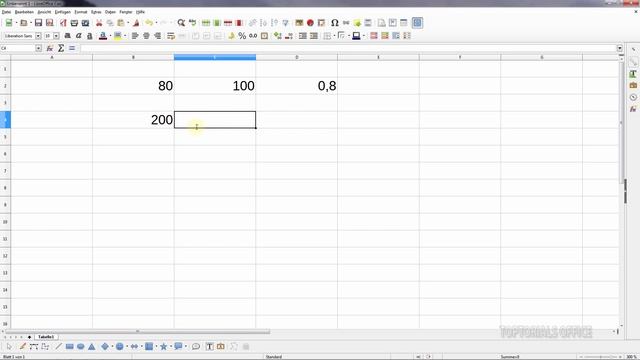
Task: Select the cell containing 80
Action: pos(133,86)
